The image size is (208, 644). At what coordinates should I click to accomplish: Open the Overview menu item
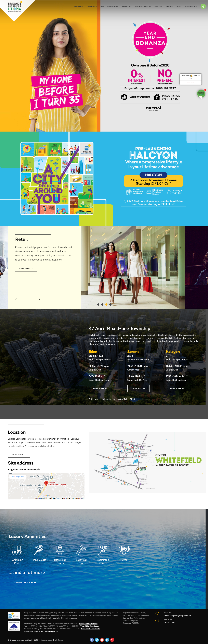(x=79, y=6)
